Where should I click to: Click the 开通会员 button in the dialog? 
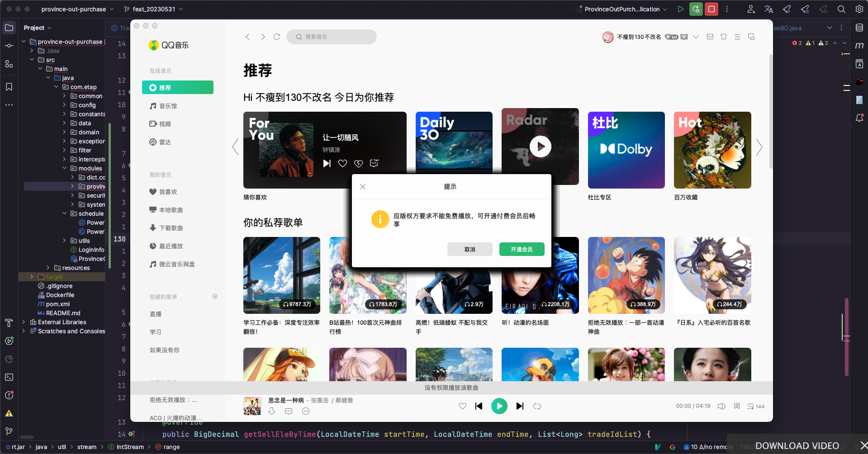click(x=522, y=249)
